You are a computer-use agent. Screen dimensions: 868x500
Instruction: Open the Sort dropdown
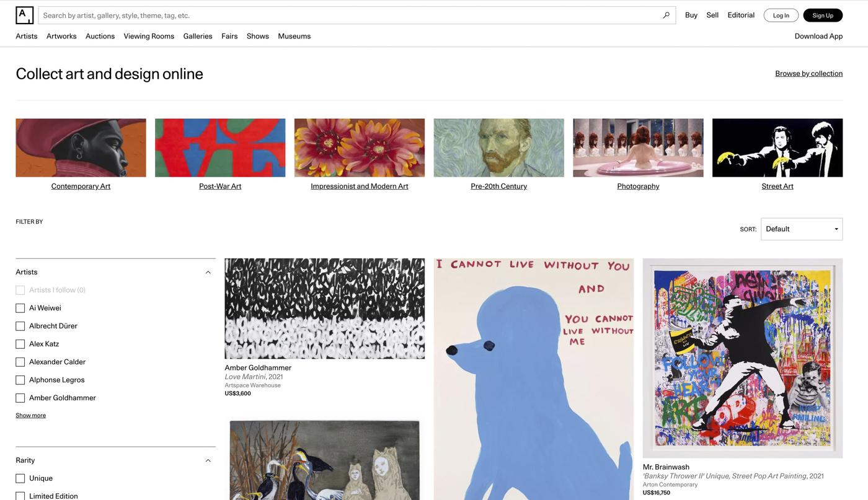802,229
